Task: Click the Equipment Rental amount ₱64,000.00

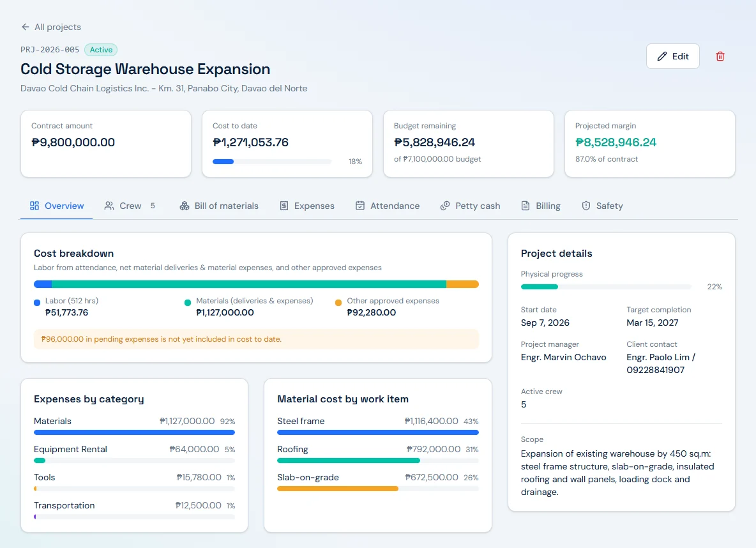Action: pos(194,449)
